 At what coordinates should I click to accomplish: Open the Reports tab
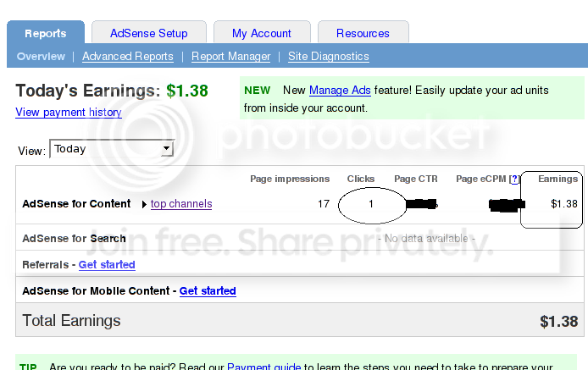pos(46,33)
